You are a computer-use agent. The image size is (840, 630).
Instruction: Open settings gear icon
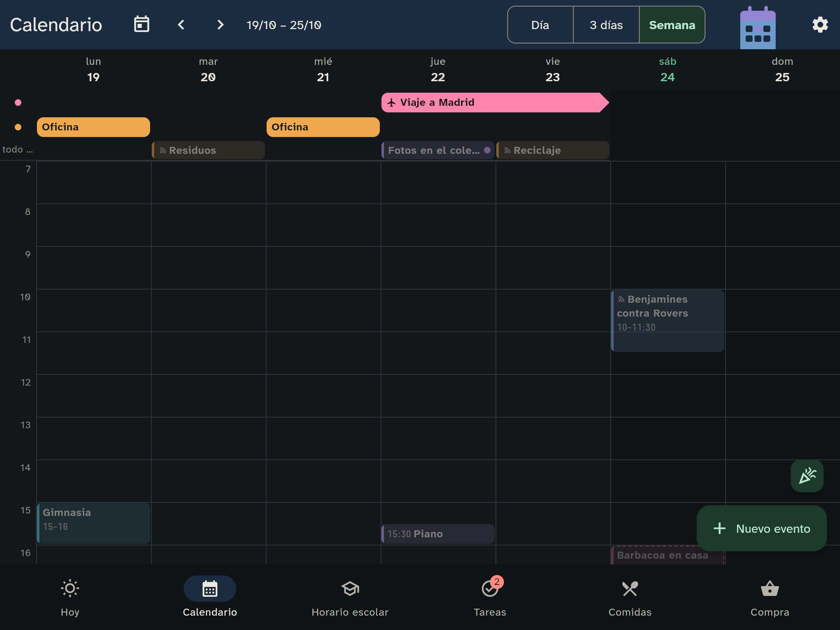tap(820, 25)
